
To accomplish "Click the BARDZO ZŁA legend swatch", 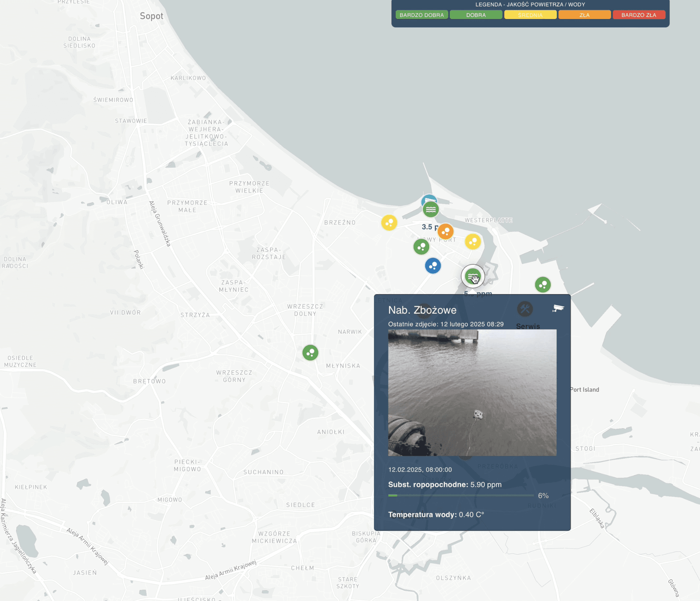I will tap(639, 15).
